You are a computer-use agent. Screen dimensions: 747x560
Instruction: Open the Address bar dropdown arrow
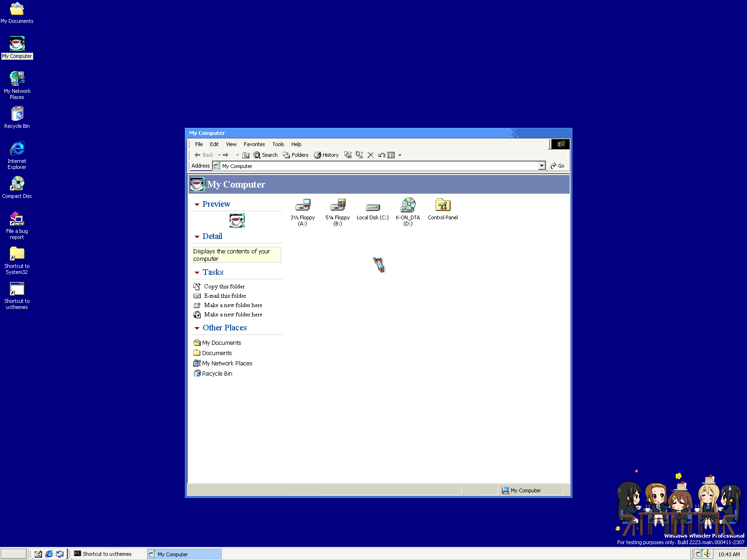(542, 166)
